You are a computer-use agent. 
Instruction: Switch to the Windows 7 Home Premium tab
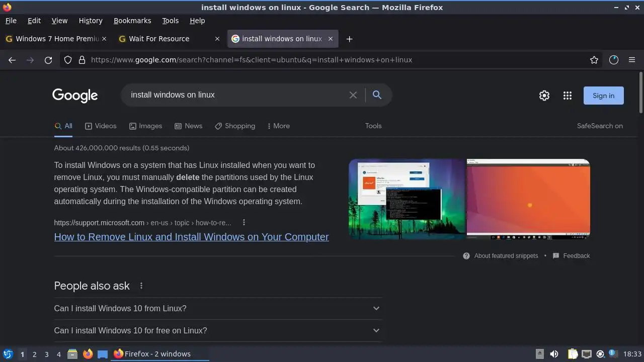pos(55,39)
